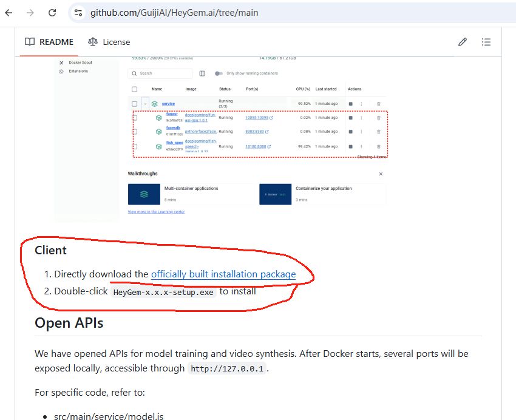
Task: Click the browser reload button
Action: [x=52, y=12]
